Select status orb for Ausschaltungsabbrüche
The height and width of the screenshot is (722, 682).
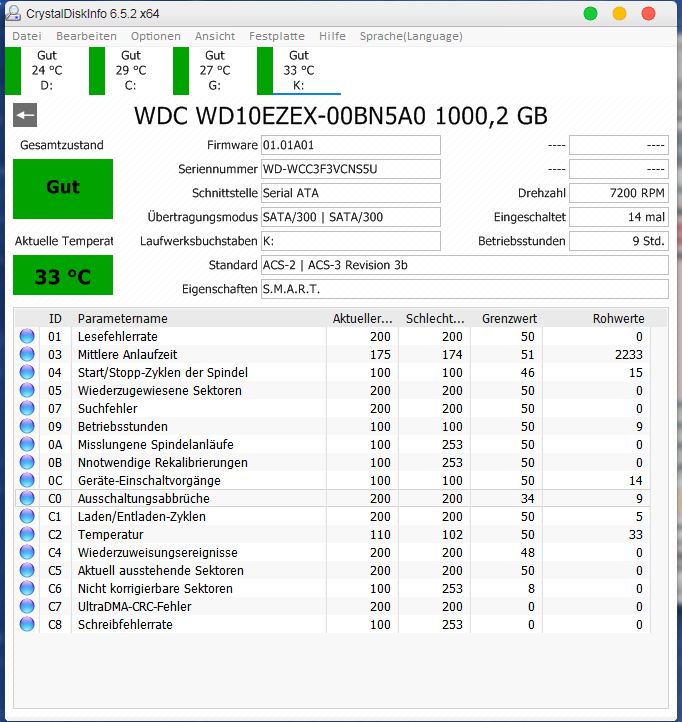pos(27,498)
